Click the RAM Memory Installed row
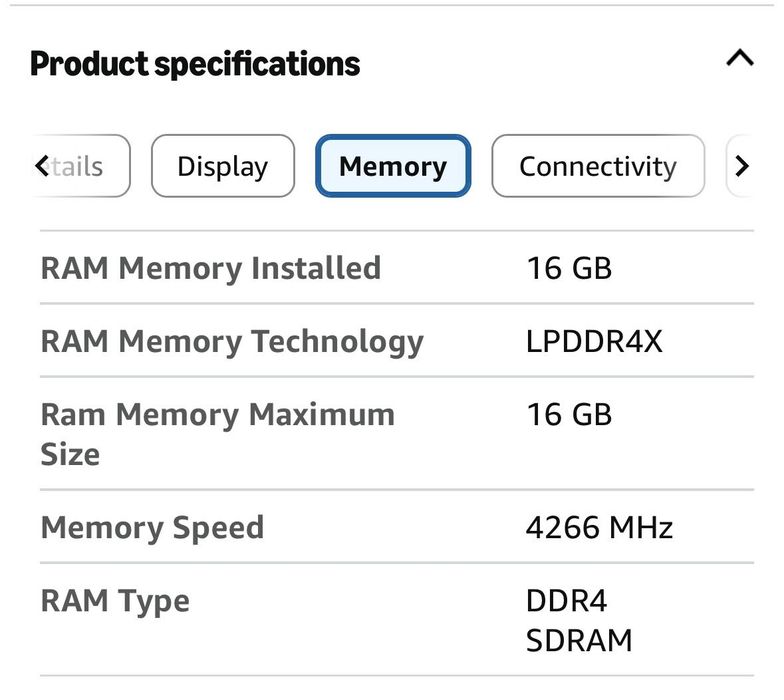The width and height of the screenshot is (784, 700). pos(396,268)
